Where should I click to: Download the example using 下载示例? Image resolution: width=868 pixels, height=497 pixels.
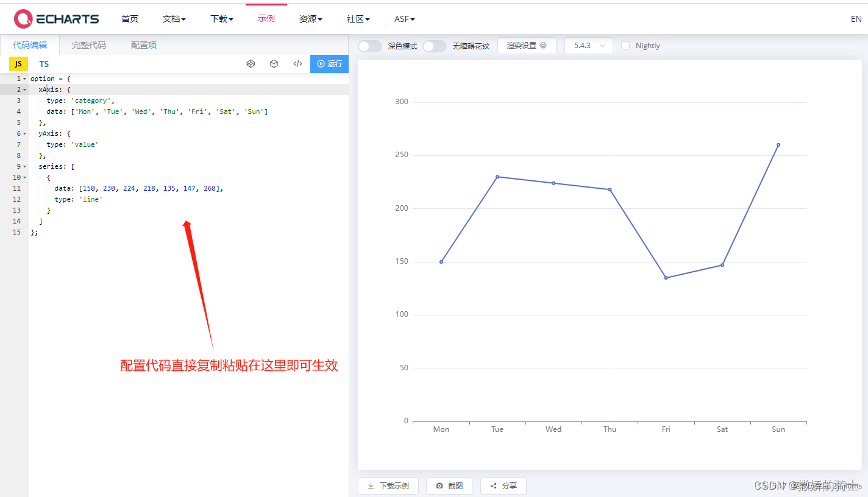[388, 485]
